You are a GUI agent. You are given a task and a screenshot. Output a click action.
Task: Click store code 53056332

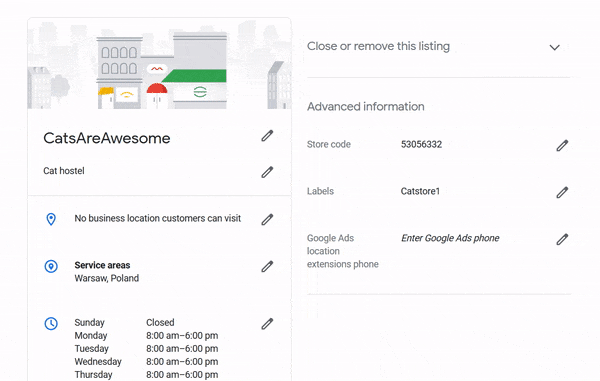tap(421, 144)
